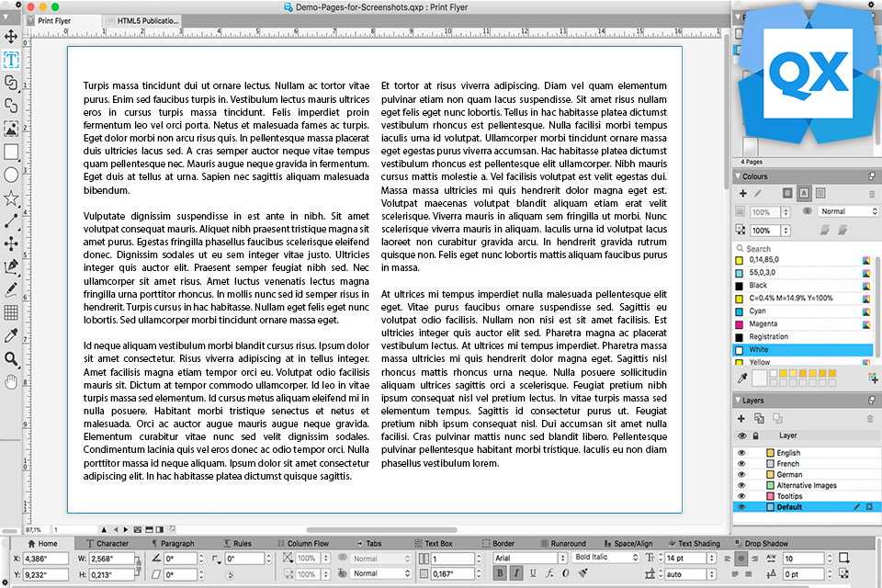Select the Oval Box tool
The image size is (882, 588).
[x=11, y=175]
